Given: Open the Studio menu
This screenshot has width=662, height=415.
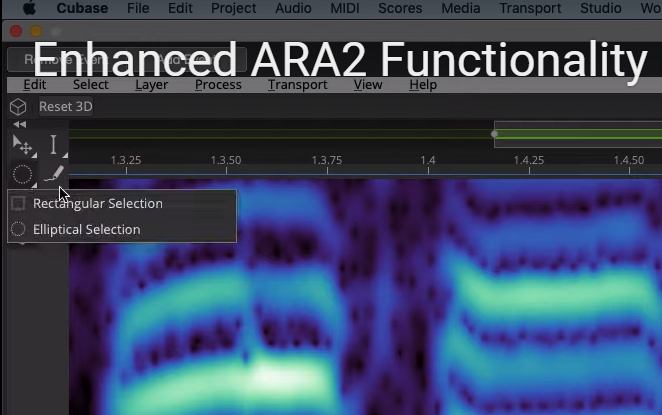Looking at the screenshot, I should (x=600, y=8).
